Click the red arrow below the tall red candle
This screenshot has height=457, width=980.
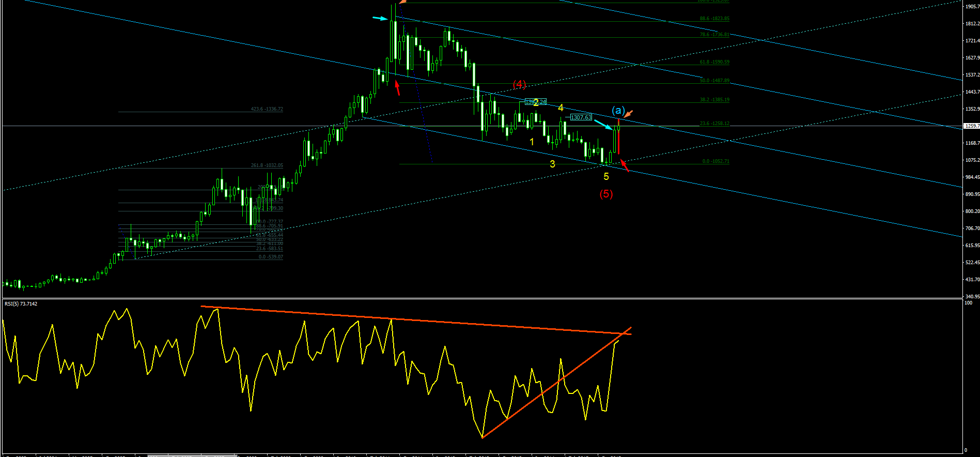[625, 165]
